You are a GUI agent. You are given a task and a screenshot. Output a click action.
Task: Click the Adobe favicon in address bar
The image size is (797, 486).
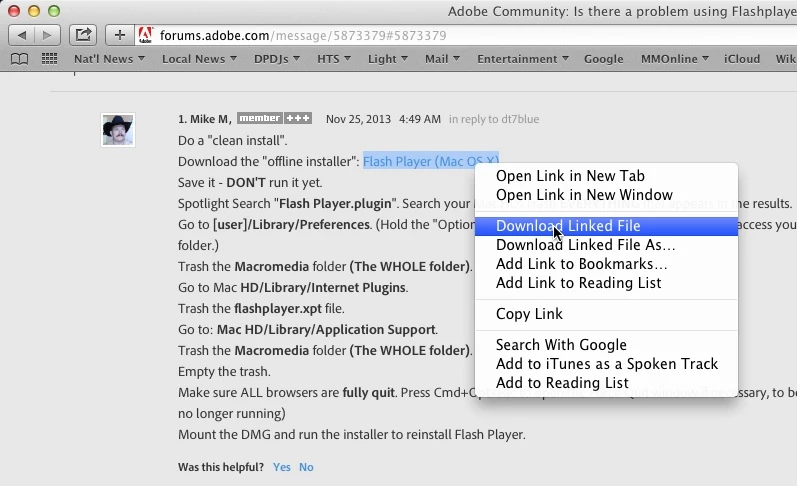point(145,35)
